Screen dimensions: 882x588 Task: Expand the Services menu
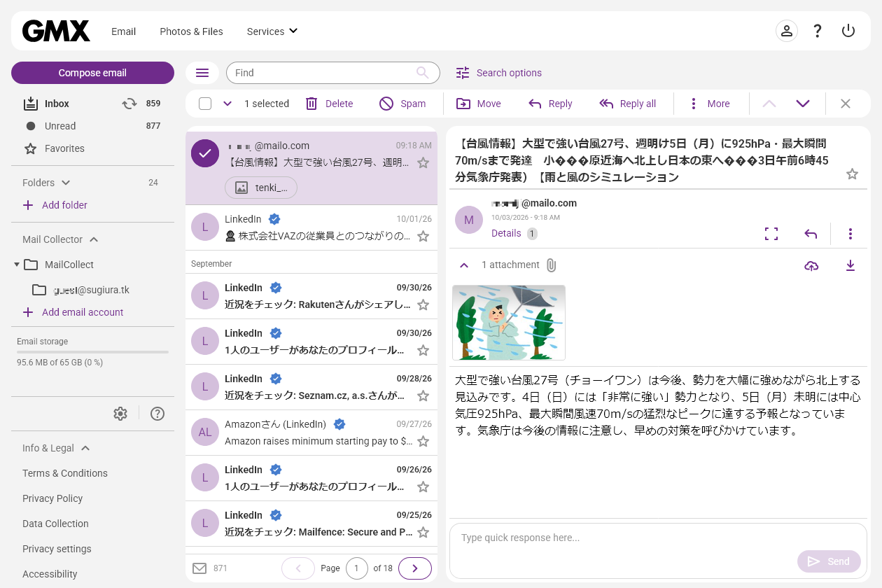[x=272, y=31]
